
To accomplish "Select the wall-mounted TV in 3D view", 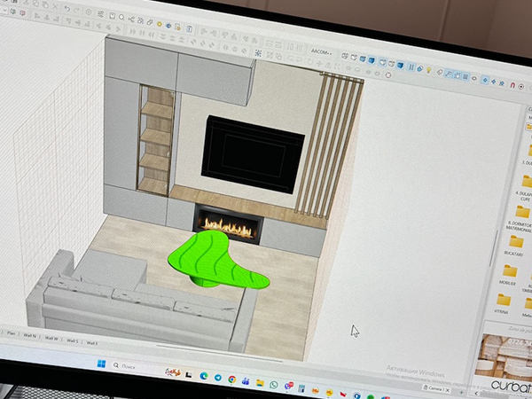I will 253,153.
